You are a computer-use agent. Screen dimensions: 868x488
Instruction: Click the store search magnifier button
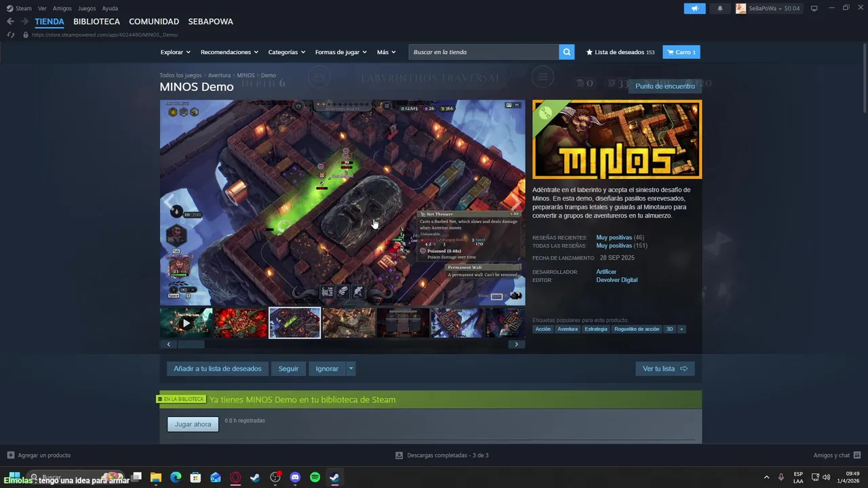click(566, 52)
